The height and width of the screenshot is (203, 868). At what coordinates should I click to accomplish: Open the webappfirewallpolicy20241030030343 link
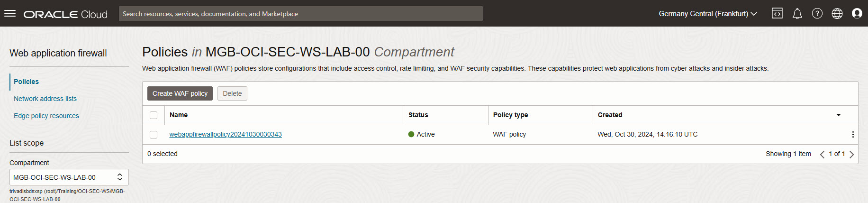pyautogui.click(x=226, y=135)
